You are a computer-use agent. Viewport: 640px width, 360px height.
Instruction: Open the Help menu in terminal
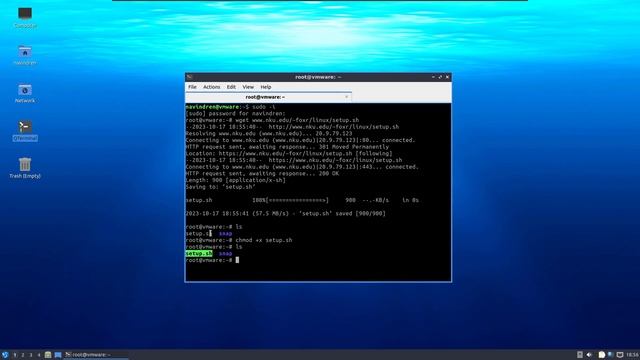pos(266,87)
